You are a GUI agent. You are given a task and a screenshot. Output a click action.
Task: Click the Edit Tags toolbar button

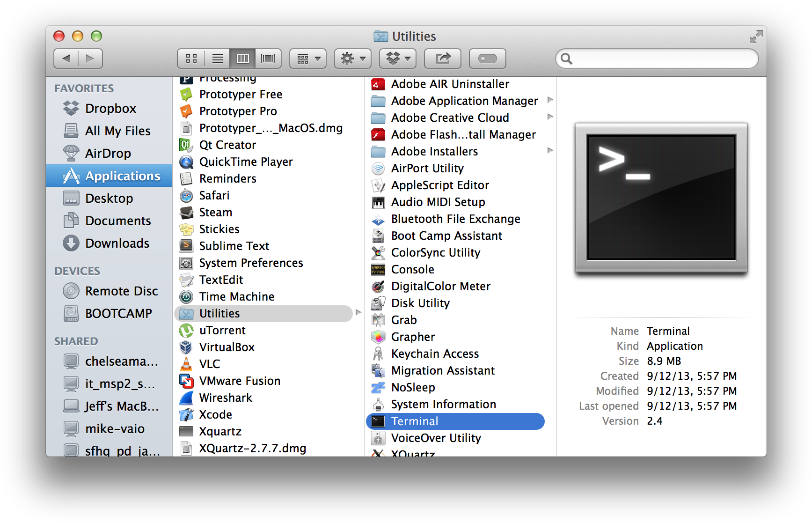[x=488, y=59]
